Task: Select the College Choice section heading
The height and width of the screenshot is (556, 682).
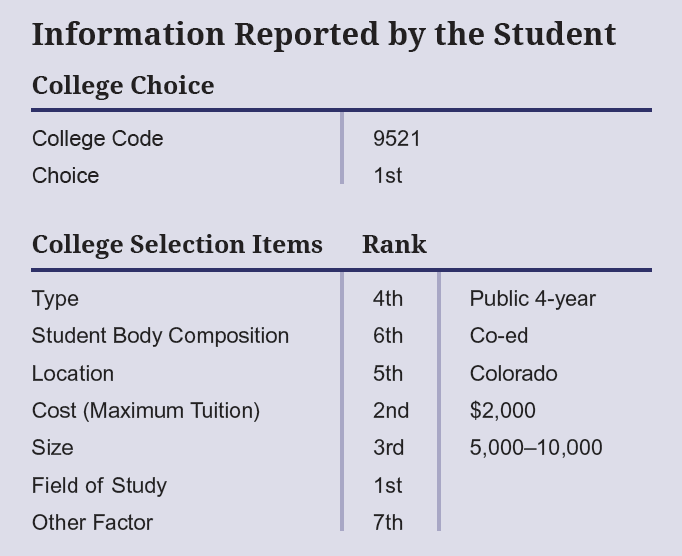Action: pyautogui.click(x=123, y=86)
